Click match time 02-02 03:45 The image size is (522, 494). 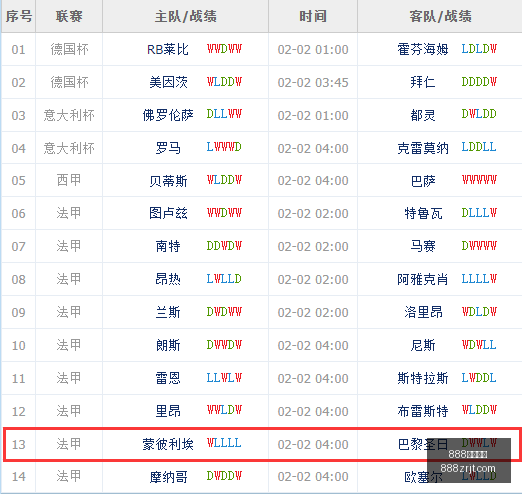click(313, 82)
